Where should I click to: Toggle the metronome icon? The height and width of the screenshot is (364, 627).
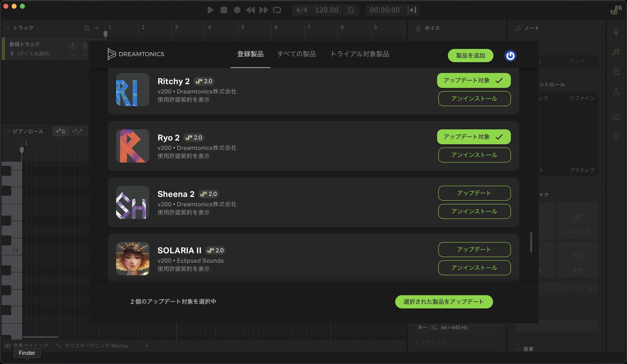[350, 10]
